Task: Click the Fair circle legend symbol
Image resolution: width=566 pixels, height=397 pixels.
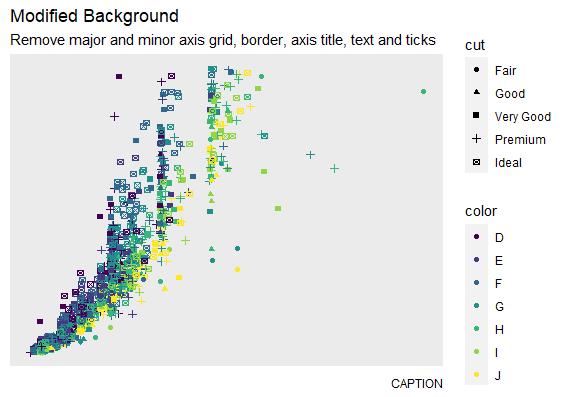Action: click(x=476, y=70)
